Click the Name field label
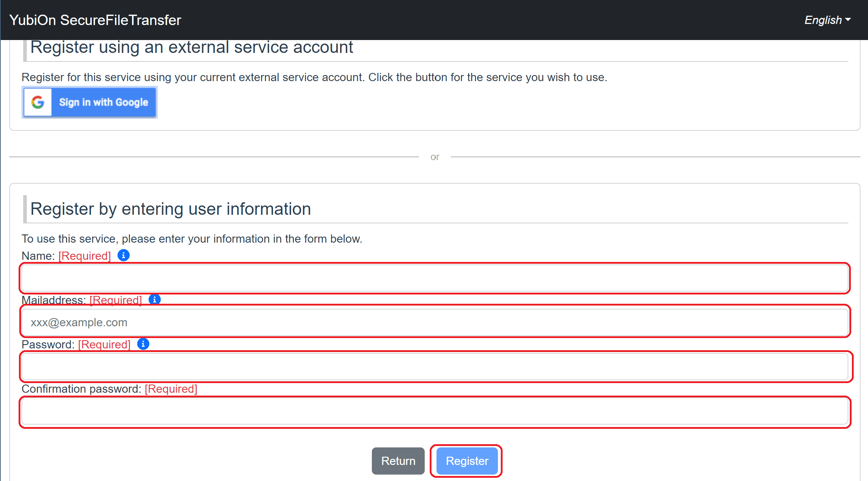868x481 pixels. tap(38, 256)
